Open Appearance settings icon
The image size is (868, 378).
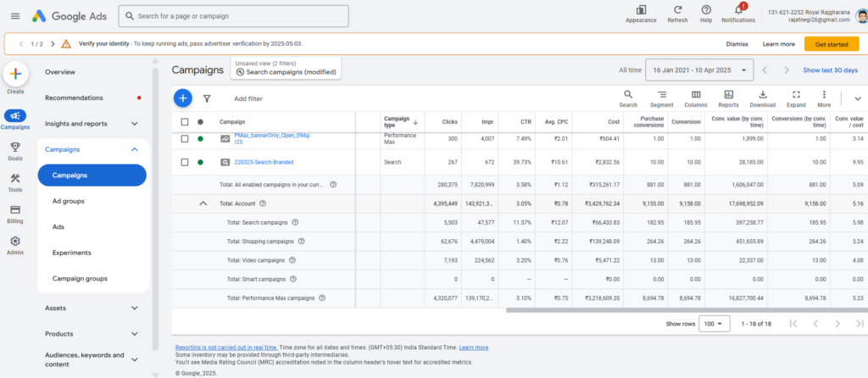pyautogui.click(x=641, y=10)
